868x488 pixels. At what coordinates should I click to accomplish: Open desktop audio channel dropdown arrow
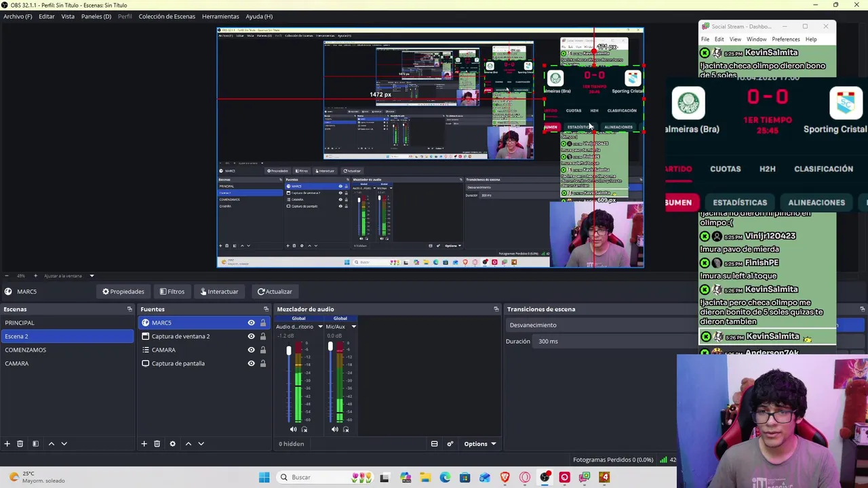(320, 327)
